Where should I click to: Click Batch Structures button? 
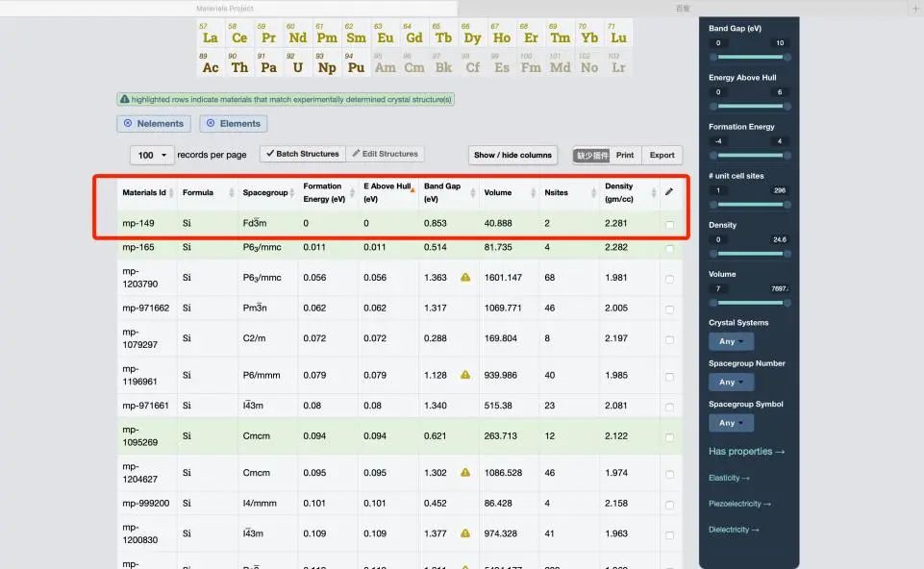tap(302, 154)
